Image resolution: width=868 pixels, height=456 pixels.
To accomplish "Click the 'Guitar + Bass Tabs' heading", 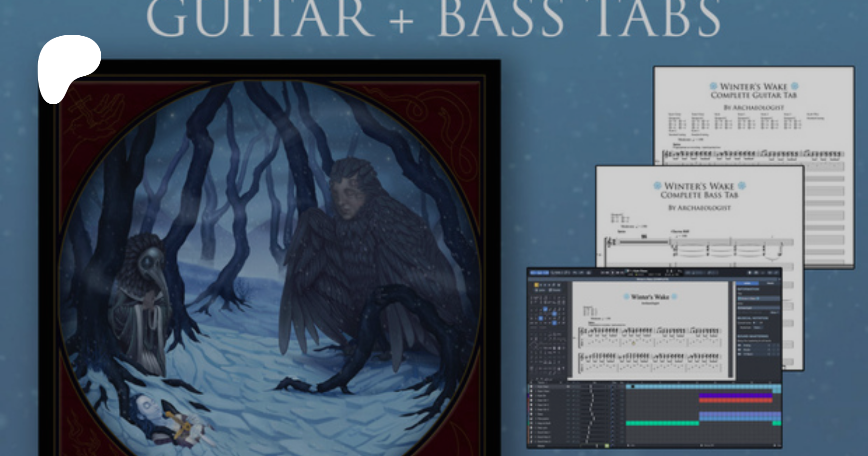I will tap(434, 18).
